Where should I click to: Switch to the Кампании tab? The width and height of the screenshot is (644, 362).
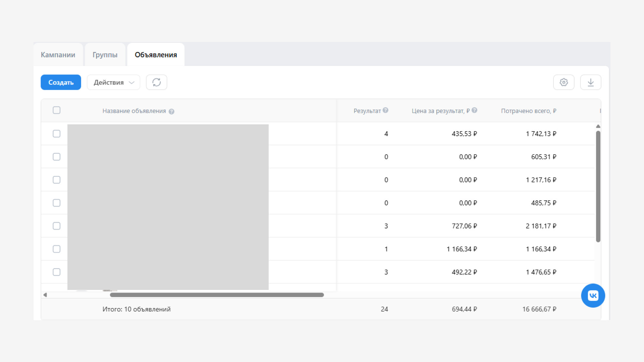pos(58,55)
